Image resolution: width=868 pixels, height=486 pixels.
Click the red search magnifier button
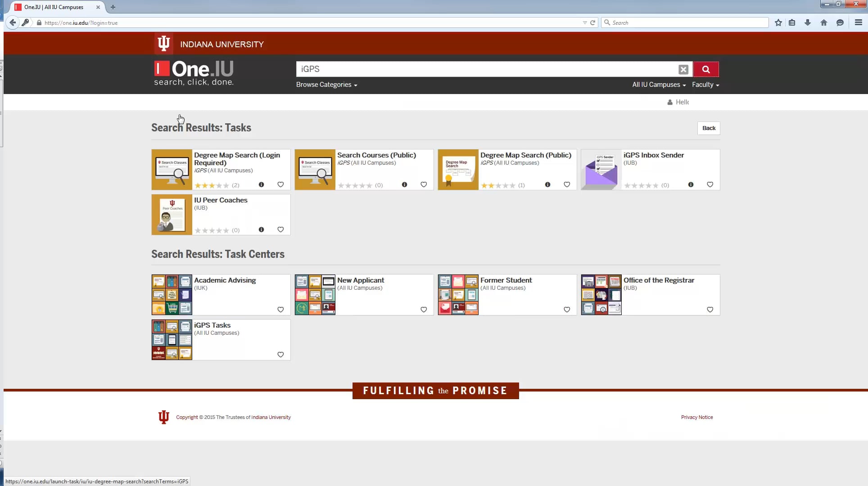705,69
